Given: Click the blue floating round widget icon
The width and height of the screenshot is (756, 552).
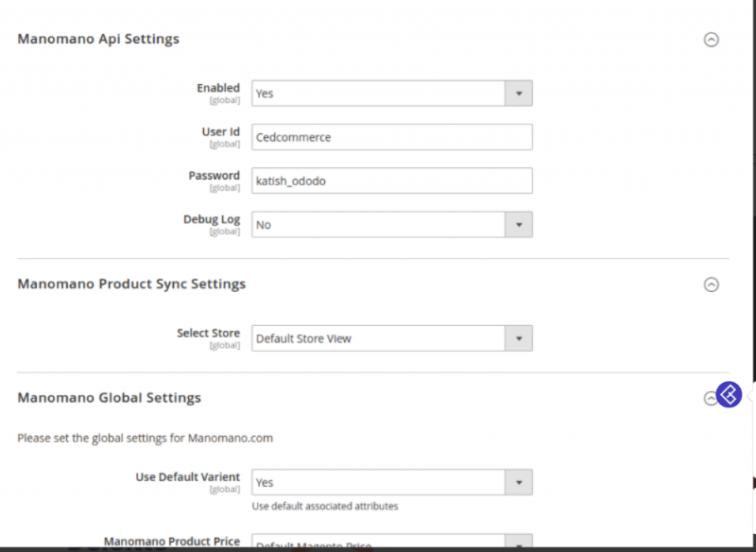Looking at the screenshot, I should (x=729, y=394).
